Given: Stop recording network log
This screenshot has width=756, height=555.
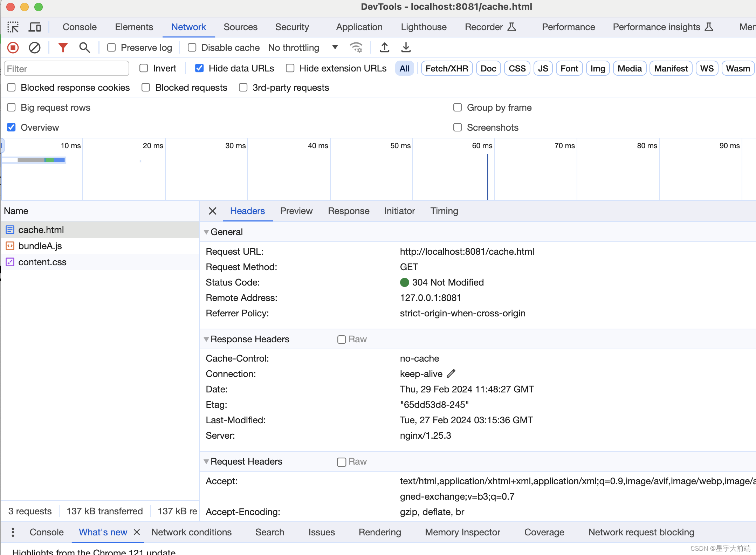Looking at the screenshot, I should tap(13, 48).
